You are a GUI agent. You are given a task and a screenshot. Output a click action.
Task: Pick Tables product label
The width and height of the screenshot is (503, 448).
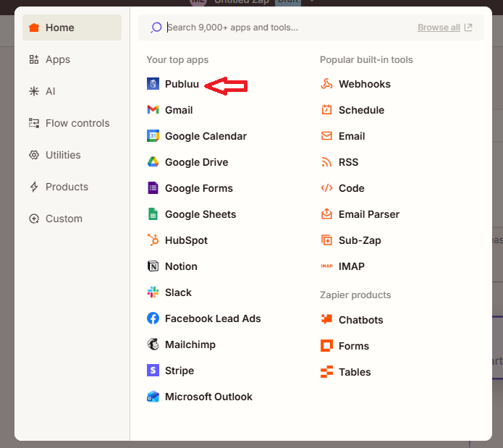pos(355,372)
